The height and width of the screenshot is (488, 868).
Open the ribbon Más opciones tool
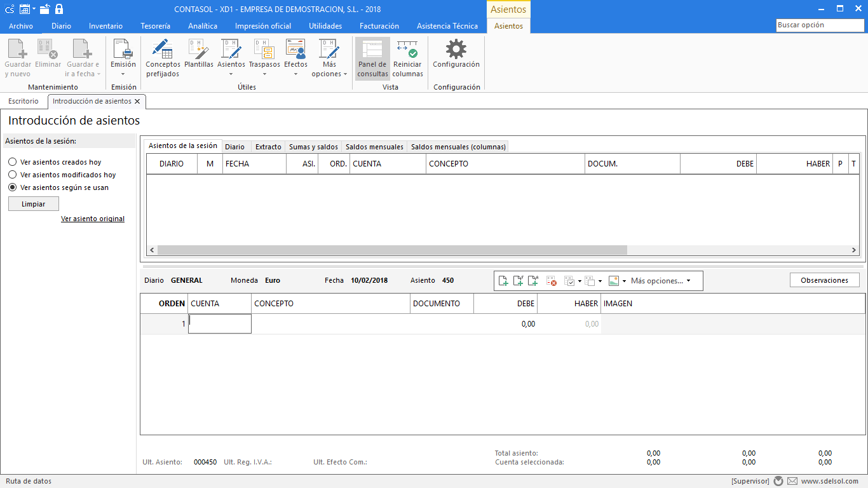(x=329, y=58)
